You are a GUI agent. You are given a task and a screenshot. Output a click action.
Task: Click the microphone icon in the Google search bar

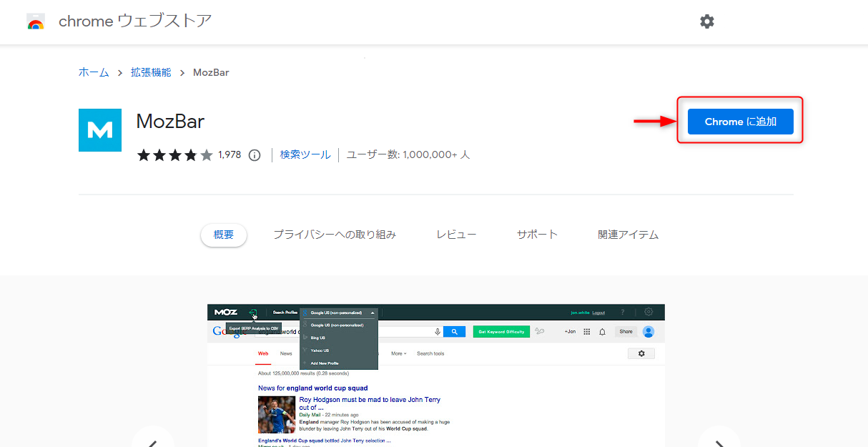(x=438, y=332)
